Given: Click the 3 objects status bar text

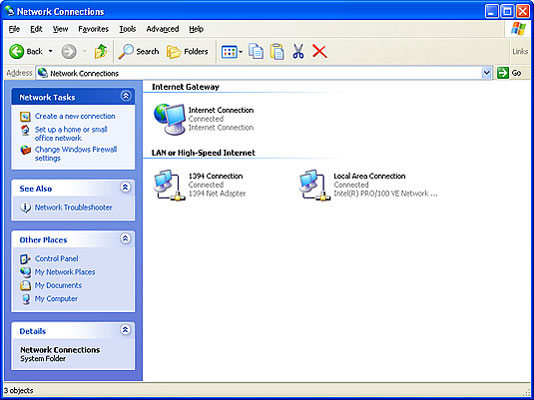Looking at the screenshot, I should point(18,390).
